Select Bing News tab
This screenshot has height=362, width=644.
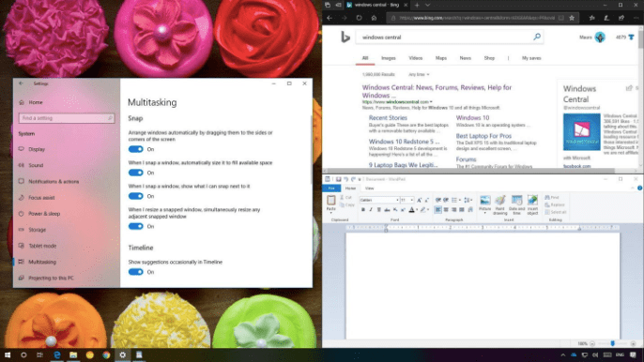(466, 58)
